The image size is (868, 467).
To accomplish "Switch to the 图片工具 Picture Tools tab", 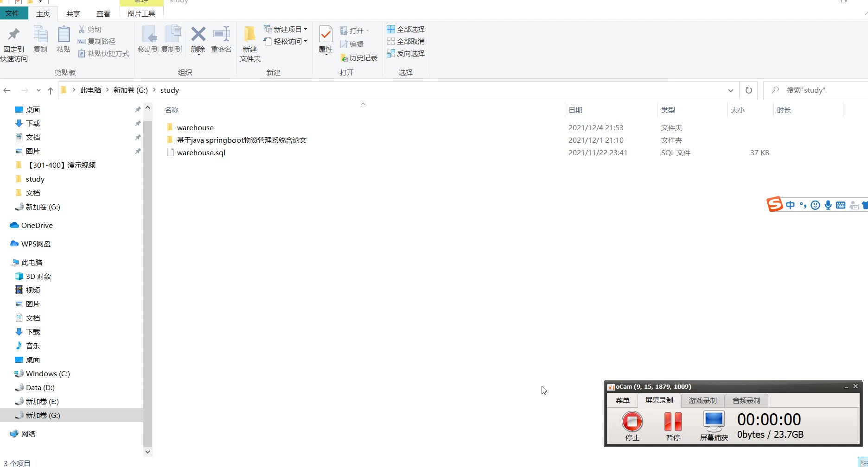I will (x=141, y=13).
